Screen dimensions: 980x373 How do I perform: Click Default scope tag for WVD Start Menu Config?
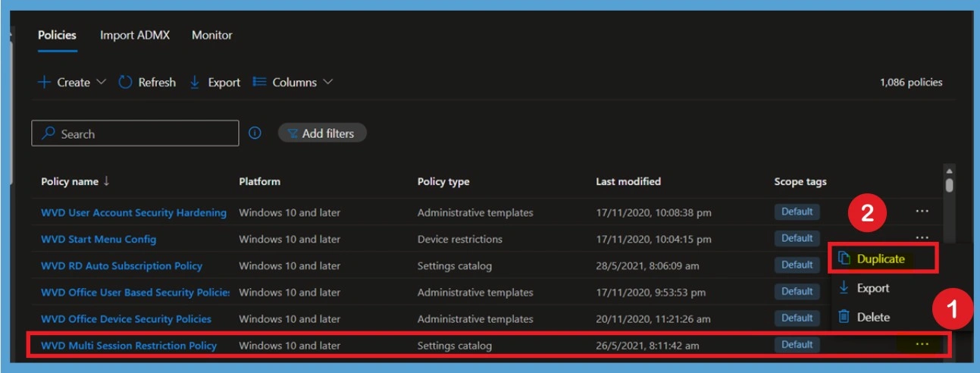[797, 238]
